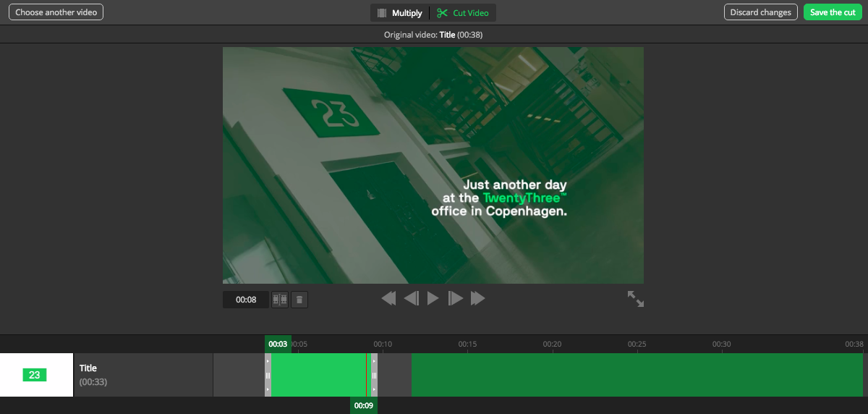Image resolution: width=868 pixels, height=414 pixels.
Task: Click the Save the cut button
Action: (x=833, y=12)
